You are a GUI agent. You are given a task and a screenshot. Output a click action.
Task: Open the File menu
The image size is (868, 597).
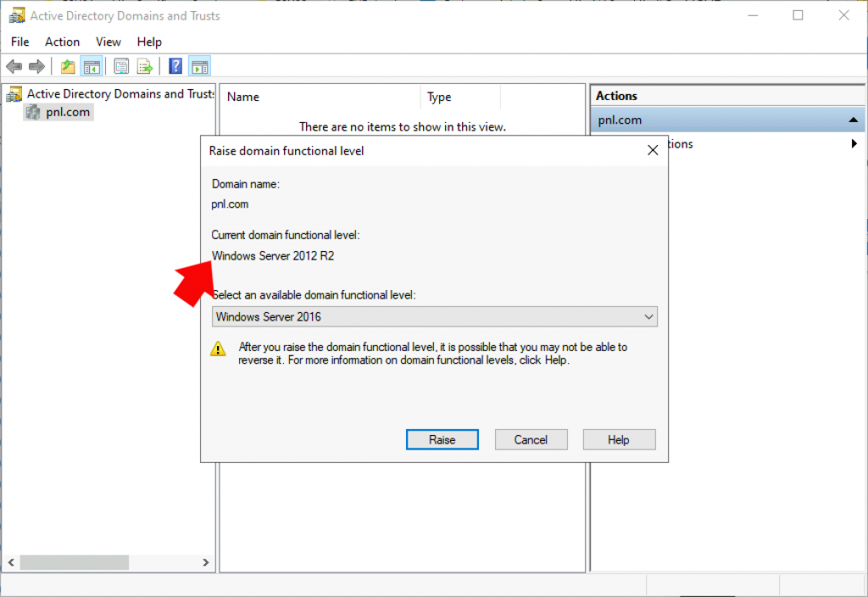(x=20, y=42)
